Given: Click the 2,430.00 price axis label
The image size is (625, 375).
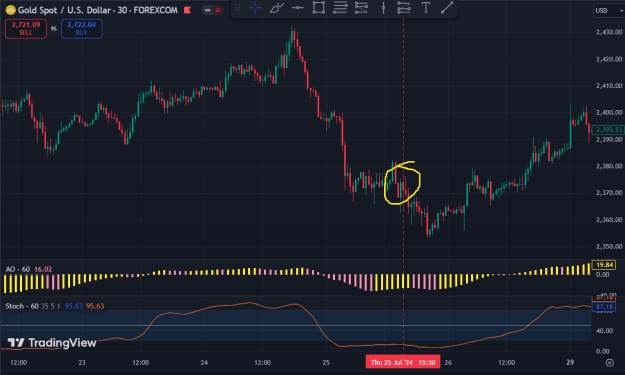Looking at the screenshot, I should click(x=609, y=32).
